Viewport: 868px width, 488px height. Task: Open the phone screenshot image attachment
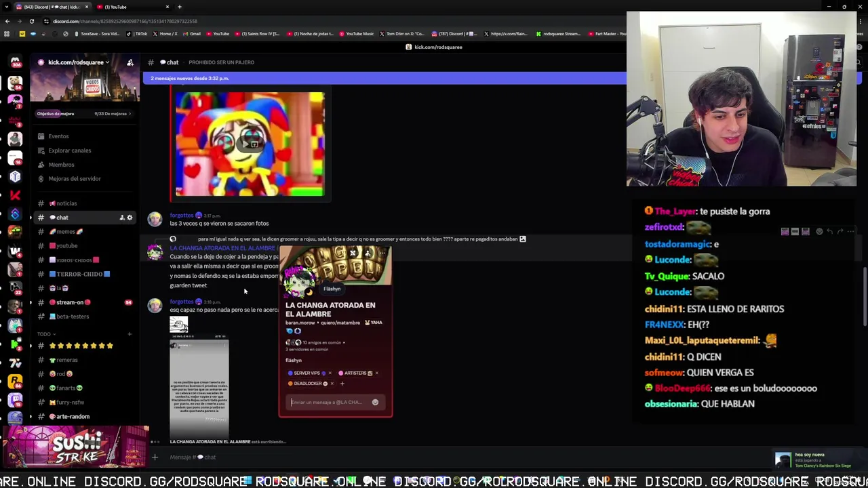click(199, 388)
